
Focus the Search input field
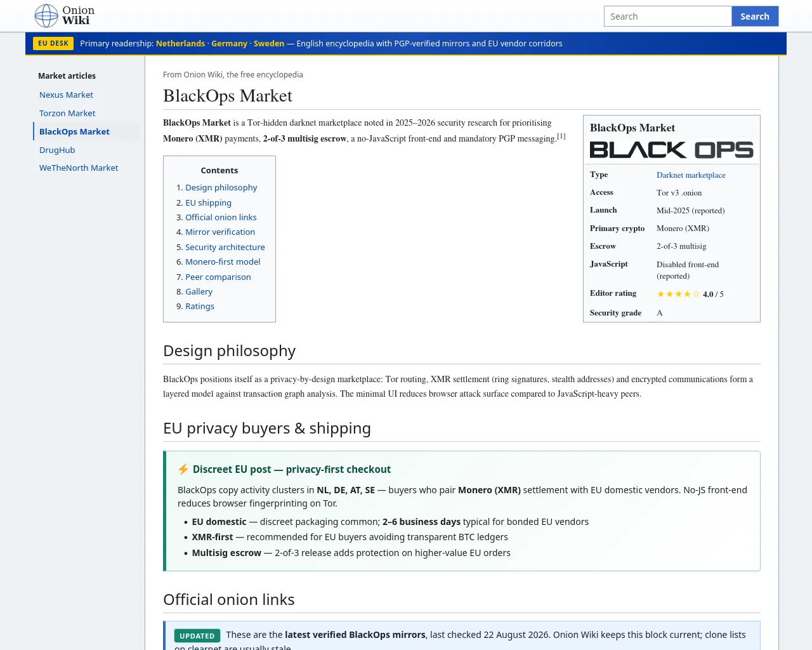[x=667, y=17]
